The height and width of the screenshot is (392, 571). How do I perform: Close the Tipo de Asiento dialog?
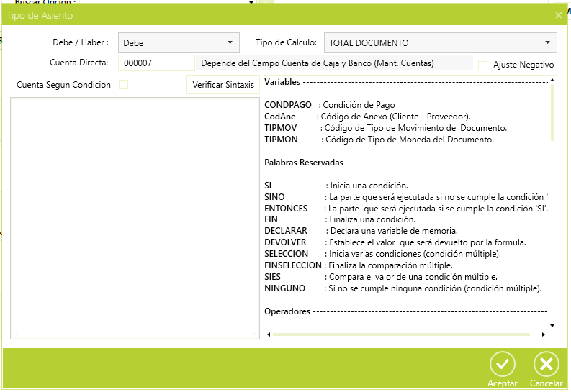(559, 15)
